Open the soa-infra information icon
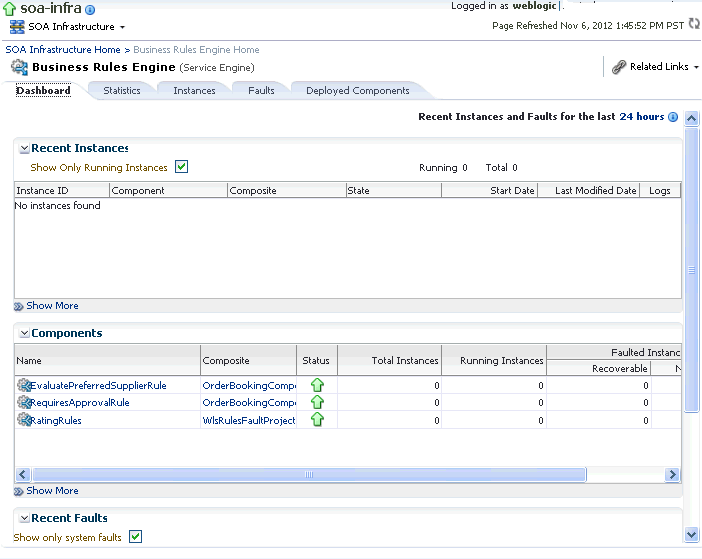Viewport: 702px width, 559px height. pos(90,9)
